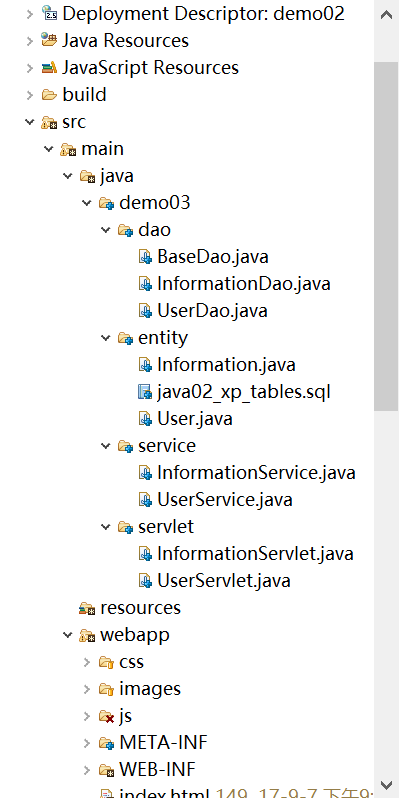399x798 pixels.
Task: Collapse the src folder
Action: (x=30, y=122)
